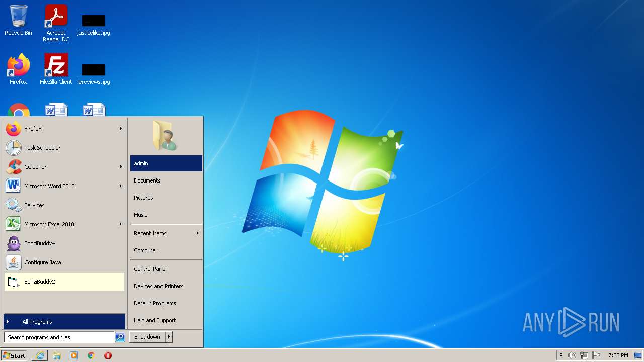Open Music from Start menu
The image size is (644, 362).
coord(166,215)
